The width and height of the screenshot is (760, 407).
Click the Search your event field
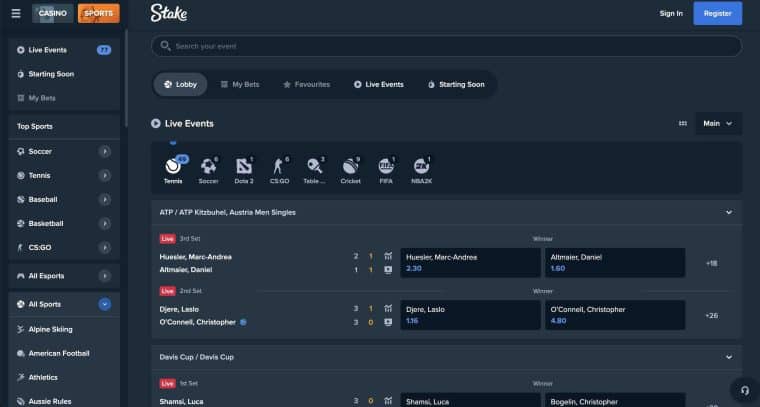pyautogui.click(x=446, y=46)
